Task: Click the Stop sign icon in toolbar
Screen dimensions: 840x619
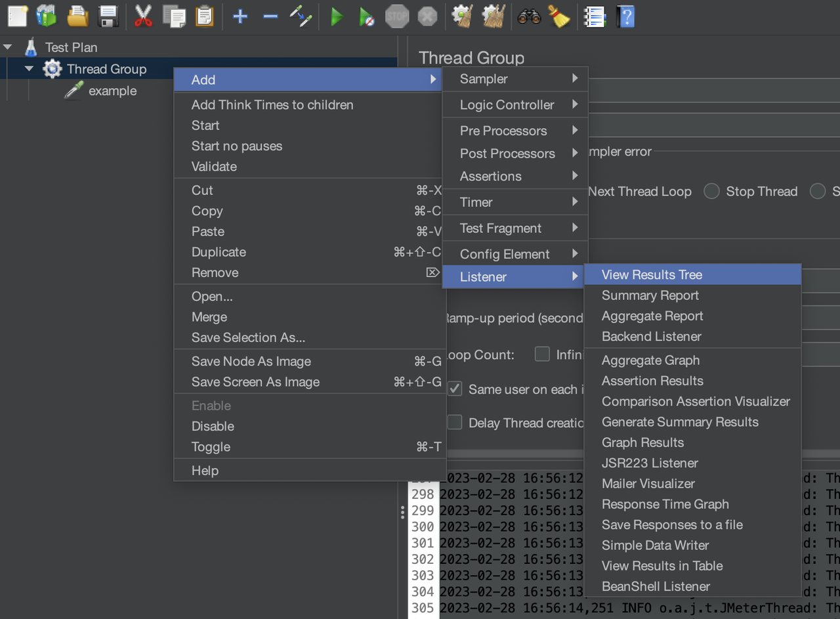Action: tap(397, 16)
